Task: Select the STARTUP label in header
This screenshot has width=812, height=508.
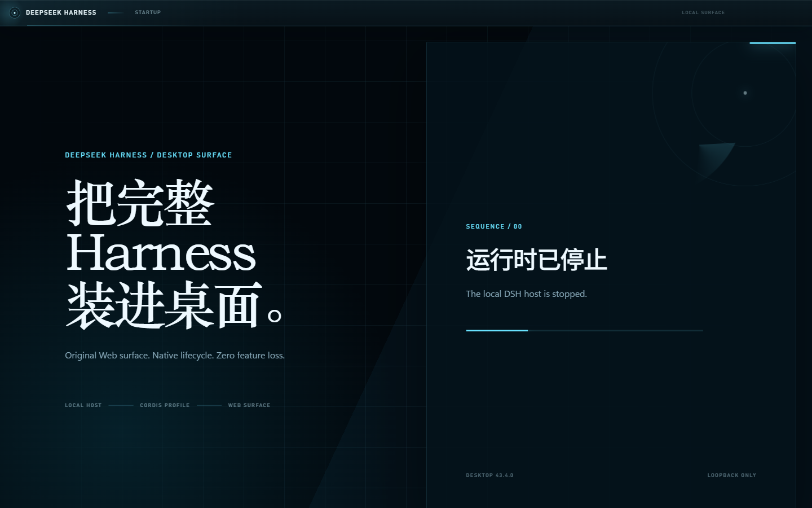Action: (148, 12)
